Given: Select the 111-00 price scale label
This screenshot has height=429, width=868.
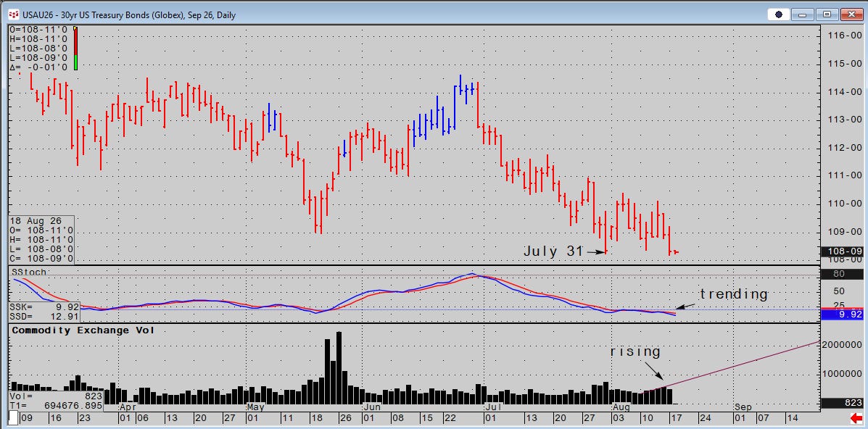Looking at the screenshot, I should (846, 175).
